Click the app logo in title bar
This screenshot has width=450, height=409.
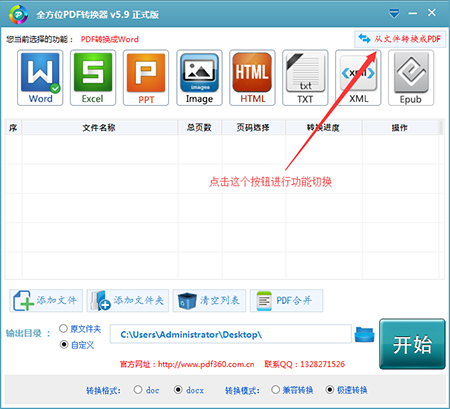point(19,14)
